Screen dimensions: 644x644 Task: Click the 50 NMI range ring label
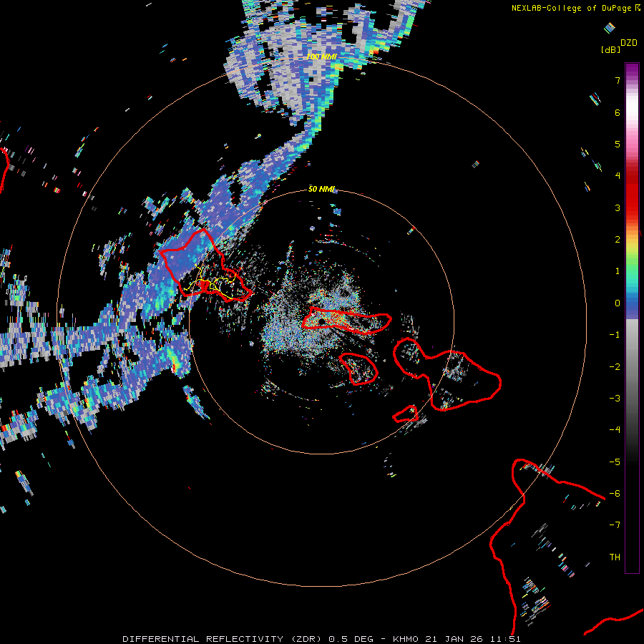321,189
